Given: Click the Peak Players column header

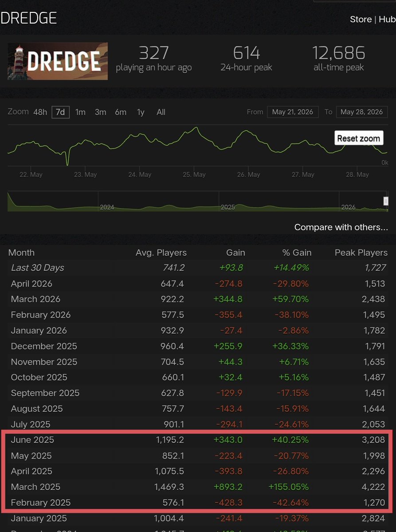Looking at the screenshot, I should click(x=361, y=253).
